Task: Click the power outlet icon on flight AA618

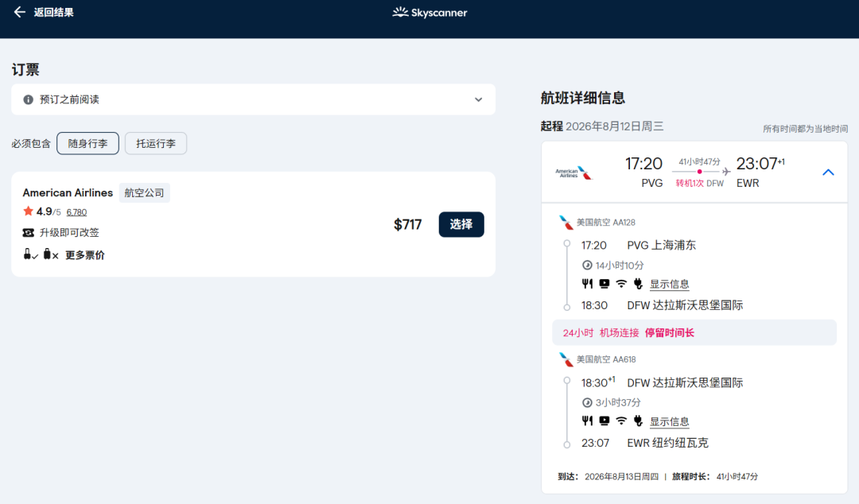Action: (638, 421)
